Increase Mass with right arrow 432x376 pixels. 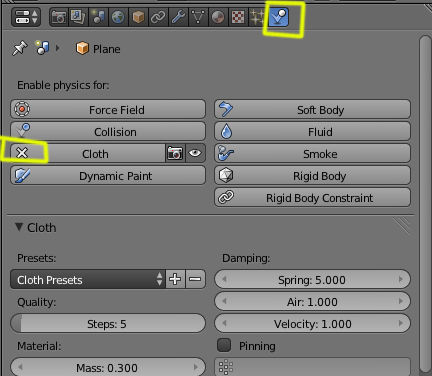[x=196, y=367]
